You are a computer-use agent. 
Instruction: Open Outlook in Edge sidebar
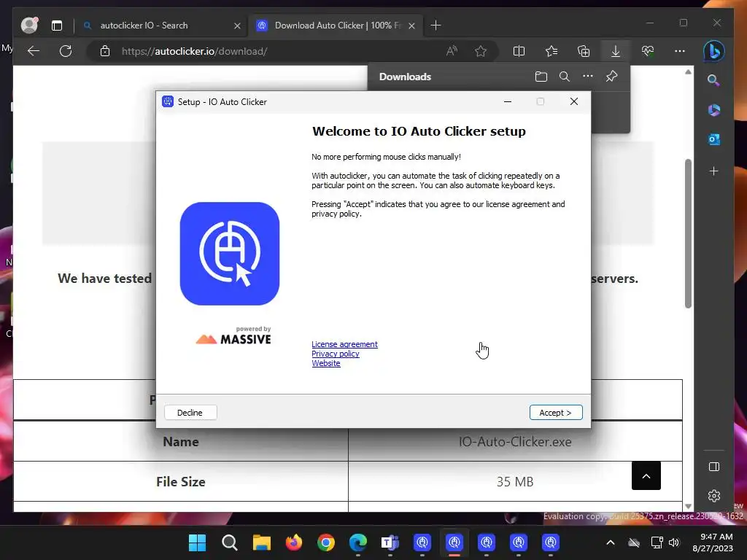713,139
